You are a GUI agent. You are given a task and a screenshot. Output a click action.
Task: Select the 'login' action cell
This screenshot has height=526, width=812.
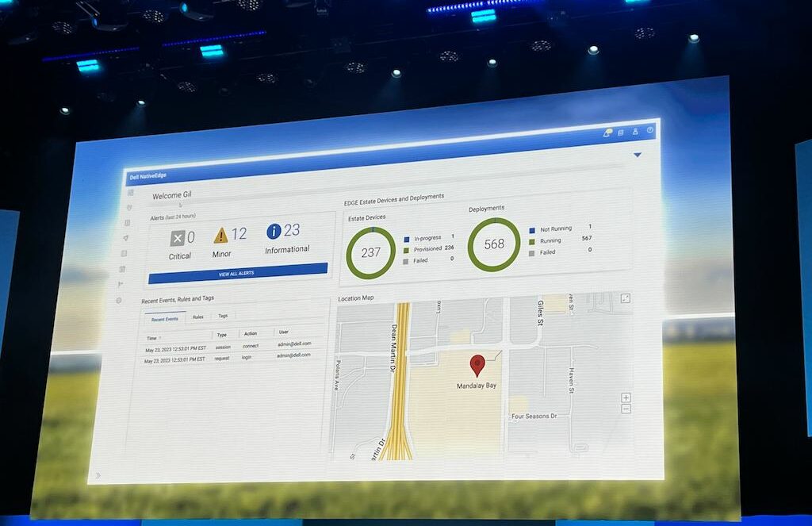click(247, 357)
